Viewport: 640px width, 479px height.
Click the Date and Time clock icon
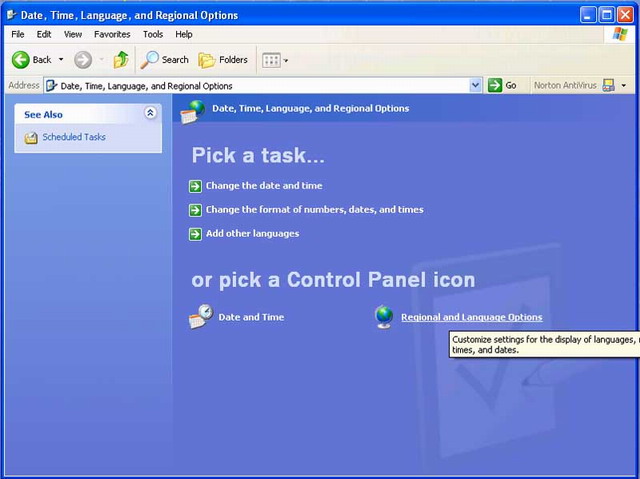pyautogui.click(x=201, y=317)
